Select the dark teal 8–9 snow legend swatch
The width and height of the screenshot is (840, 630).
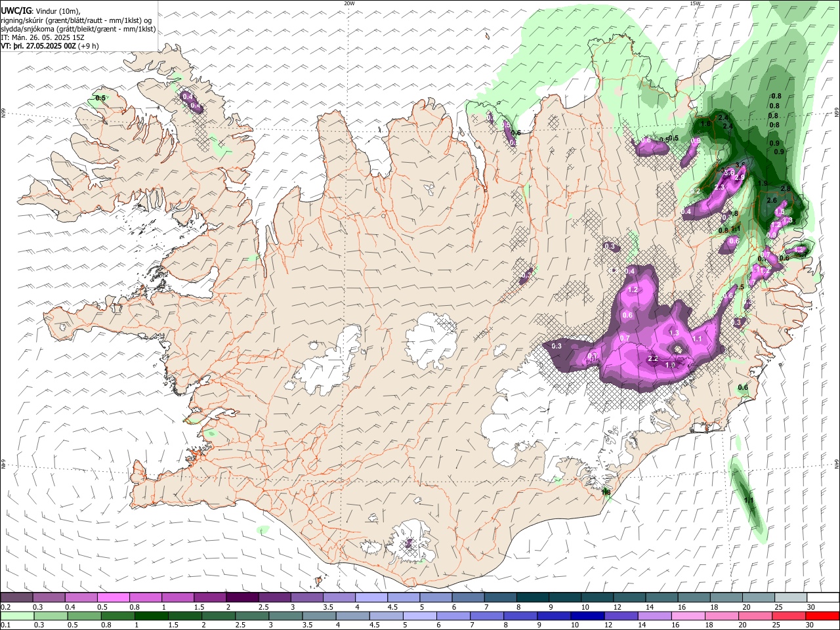(x=532, y=598)
